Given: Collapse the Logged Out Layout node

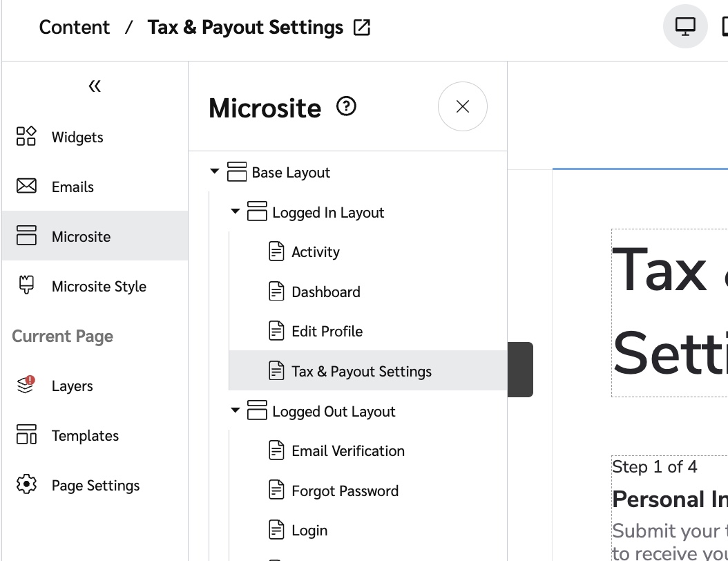Looking at the screenshot, I should [236, 410].
